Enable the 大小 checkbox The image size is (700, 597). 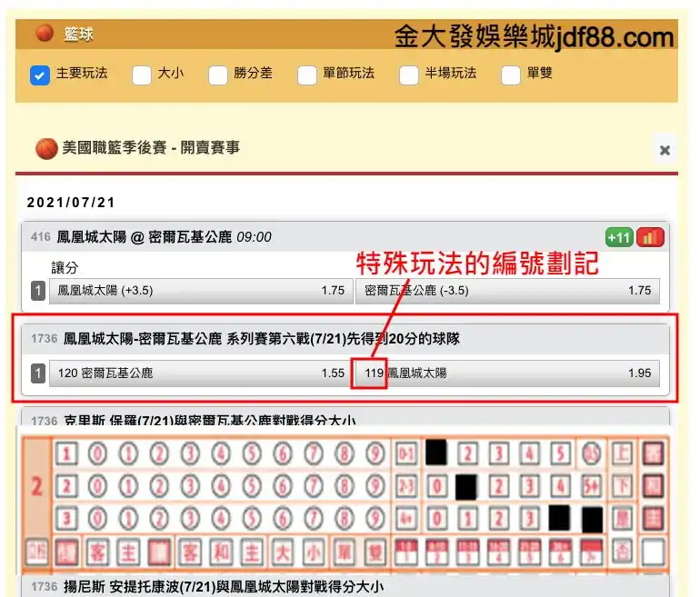tap(141, 75)
